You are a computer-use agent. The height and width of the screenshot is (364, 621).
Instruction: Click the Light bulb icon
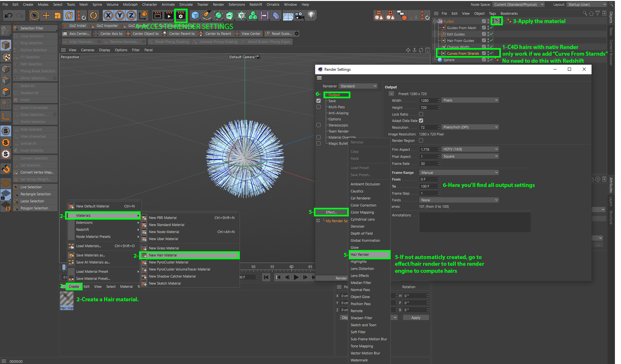[311, 15]
